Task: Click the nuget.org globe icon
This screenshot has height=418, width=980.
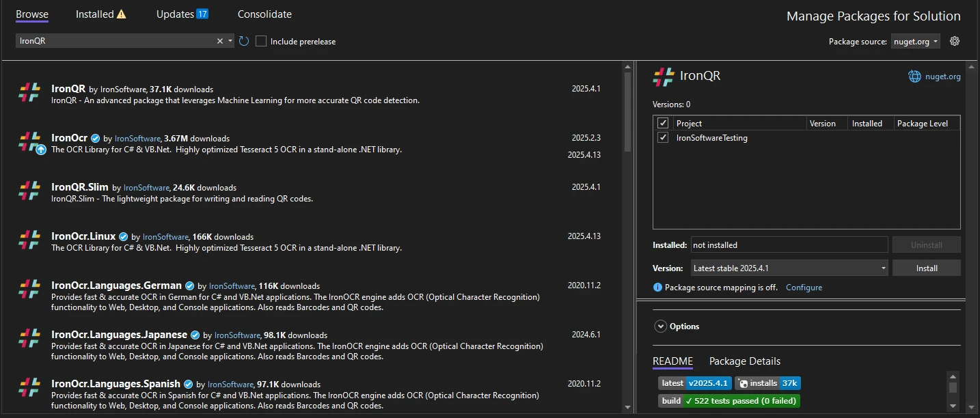Action: coord(914,76)
